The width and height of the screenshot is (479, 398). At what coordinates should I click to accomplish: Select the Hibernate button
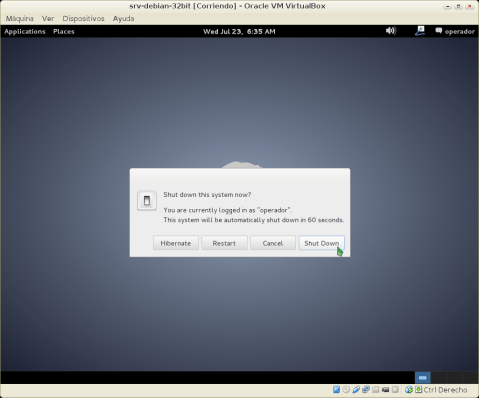tap(176, 243)
